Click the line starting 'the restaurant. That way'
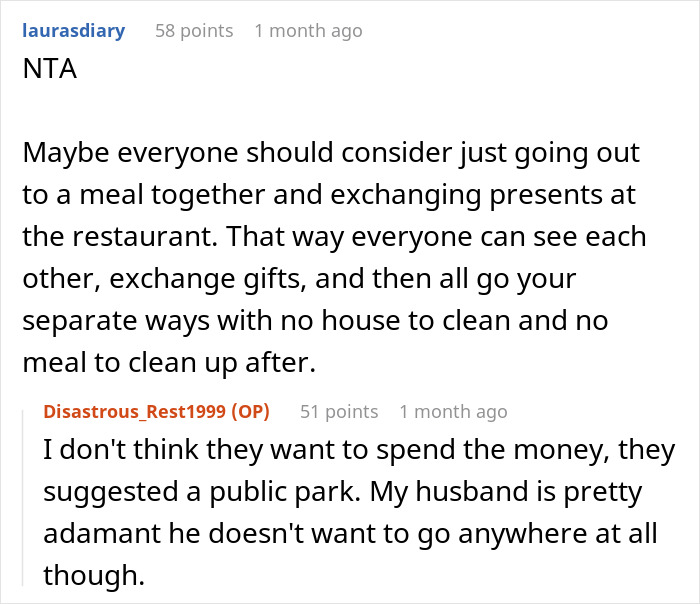The width and height of the screenshot is (700, 604). pos(334,239)
